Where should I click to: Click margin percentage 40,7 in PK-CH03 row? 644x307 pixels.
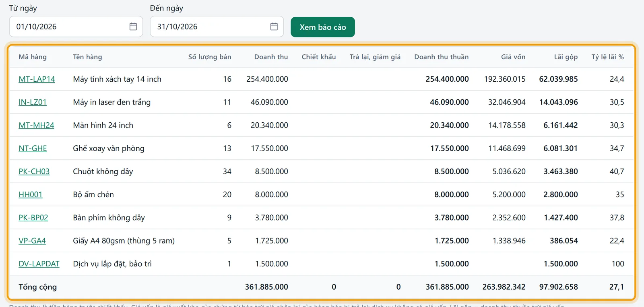617,171
